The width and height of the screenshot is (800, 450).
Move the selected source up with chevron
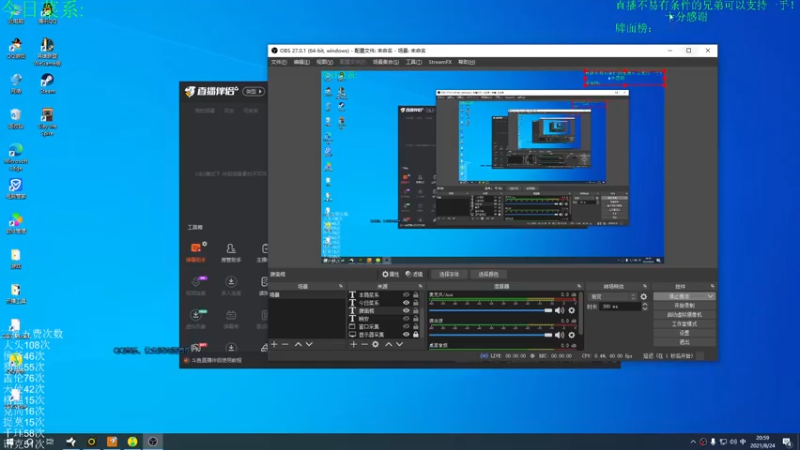pos(389,344)
